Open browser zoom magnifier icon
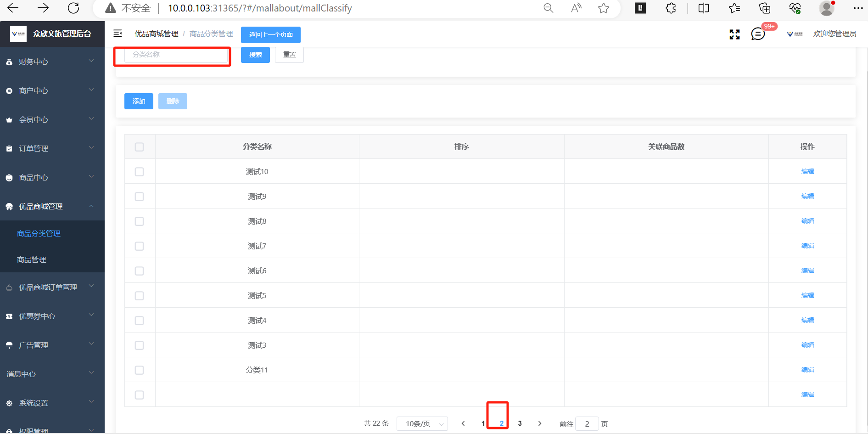 548,8
